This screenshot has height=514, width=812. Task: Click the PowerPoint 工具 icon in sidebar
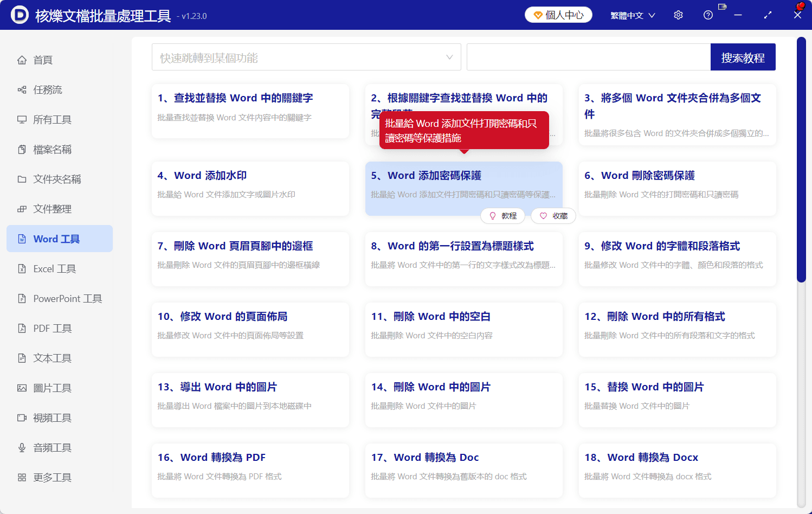(22, 298)
